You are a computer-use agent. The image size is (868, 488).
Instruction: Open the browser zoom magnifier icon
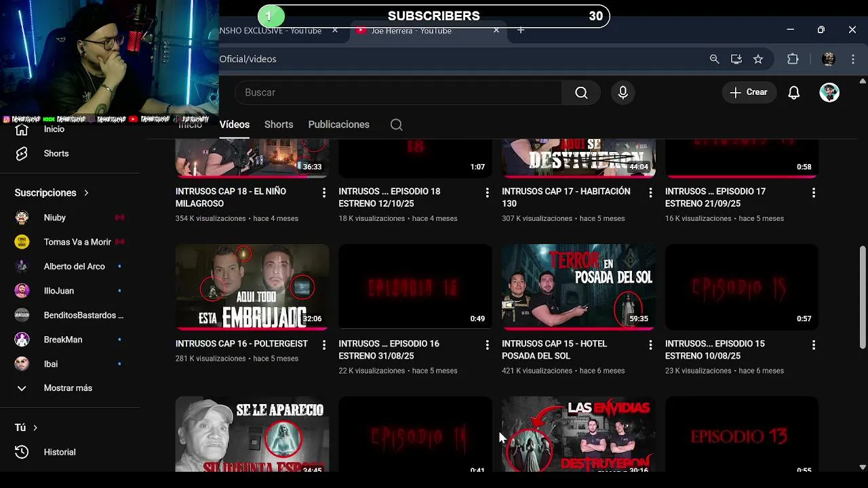(714, 59)
